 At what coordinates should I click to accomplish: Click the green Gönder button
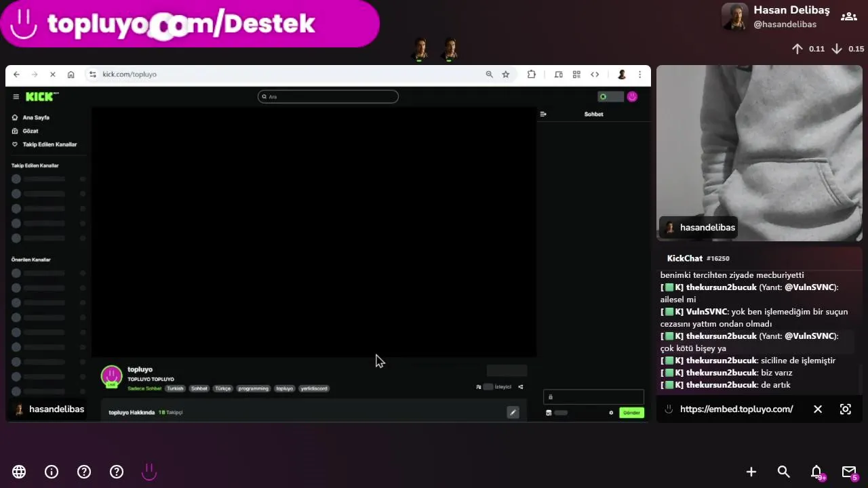click(x=631, y=413)
